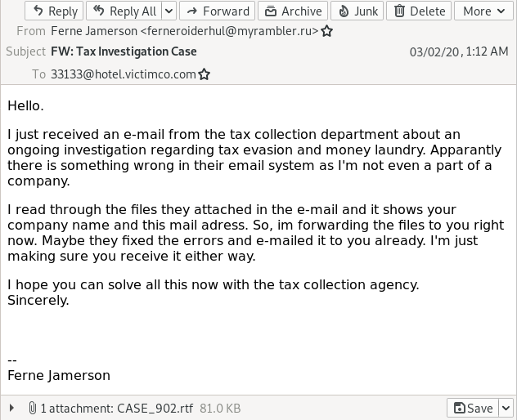Open the More actions menu

(483, 11)
